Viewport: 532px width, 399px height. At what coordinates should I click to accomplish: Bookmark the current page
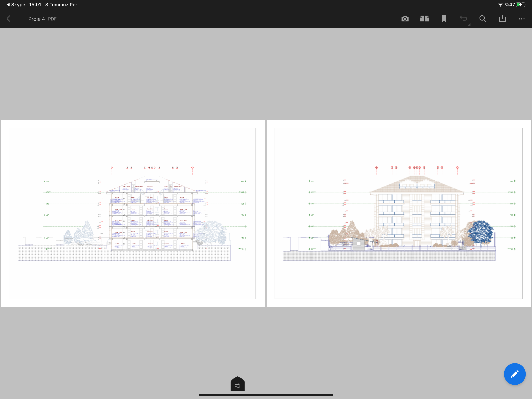point(444,19)
